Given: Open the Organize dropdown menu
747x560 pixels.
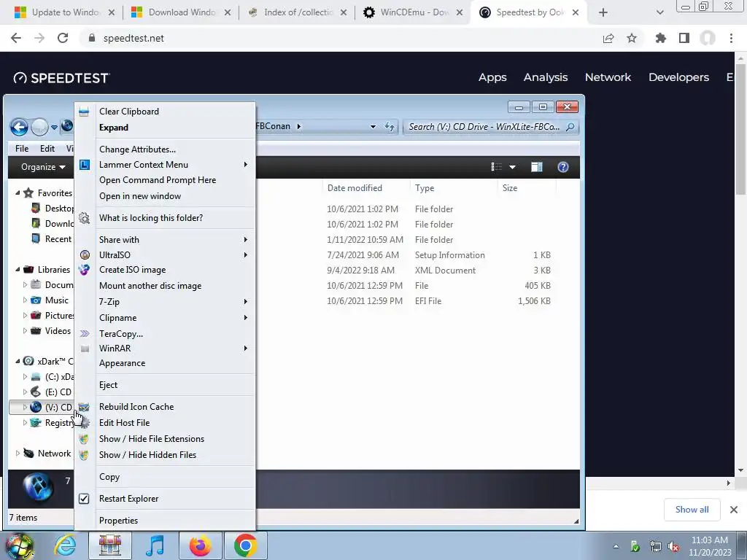Looking at the screenshot, I should pyautogui.click(x=43, y=167).
